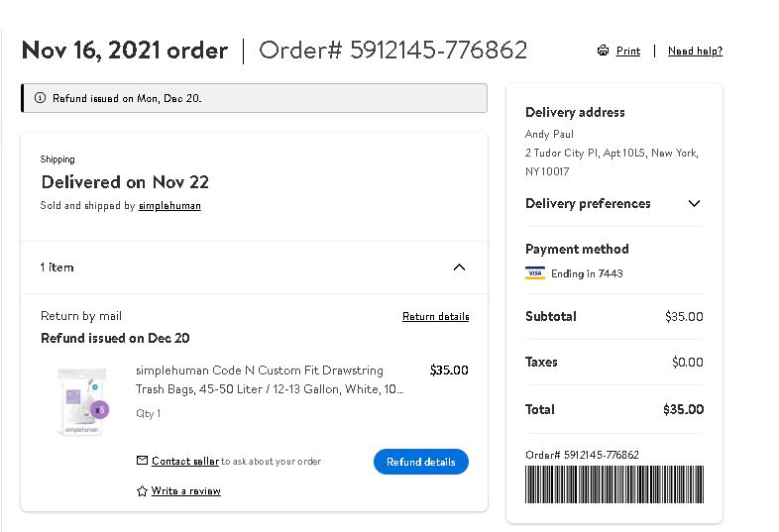Click the order barcode image
The height and width of the screenshot is (532, 779).
(614, 484)
